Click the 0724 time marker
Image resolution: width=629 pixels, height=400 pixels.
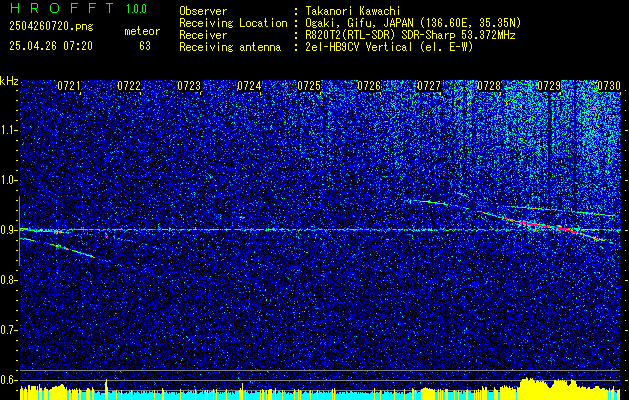pyautogui.click(x=249, y=86)
